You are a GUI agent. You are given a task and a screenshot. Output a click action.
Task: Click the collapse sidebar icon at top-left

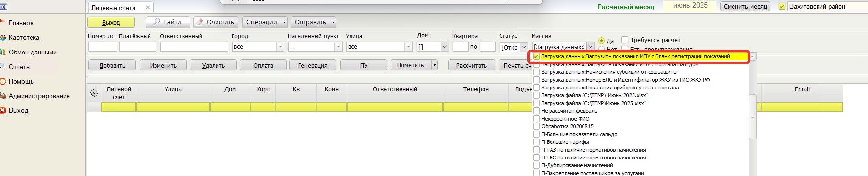coord(3,7)
